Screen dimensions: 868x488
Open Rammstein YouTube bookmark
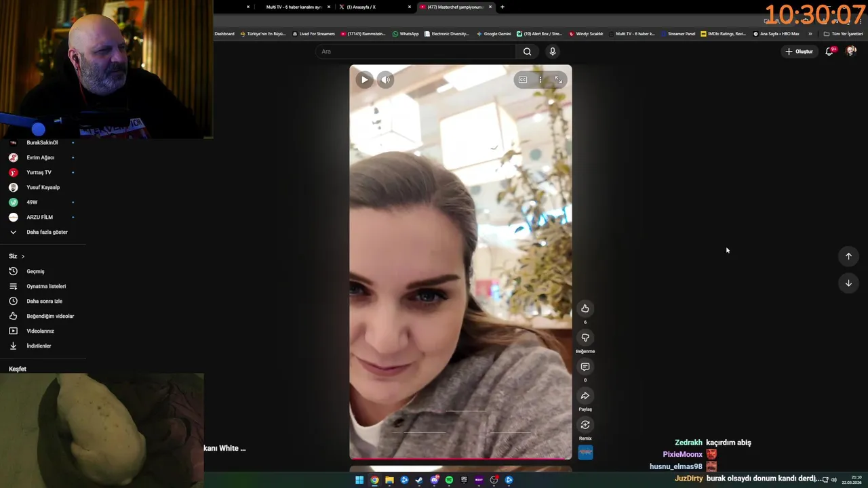(363, 34)
